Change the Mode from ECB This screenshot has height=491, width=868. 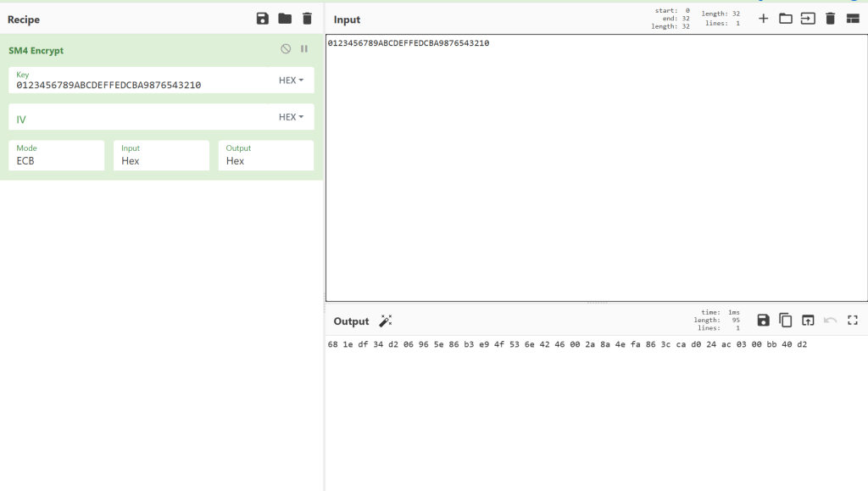pos(56,156)
